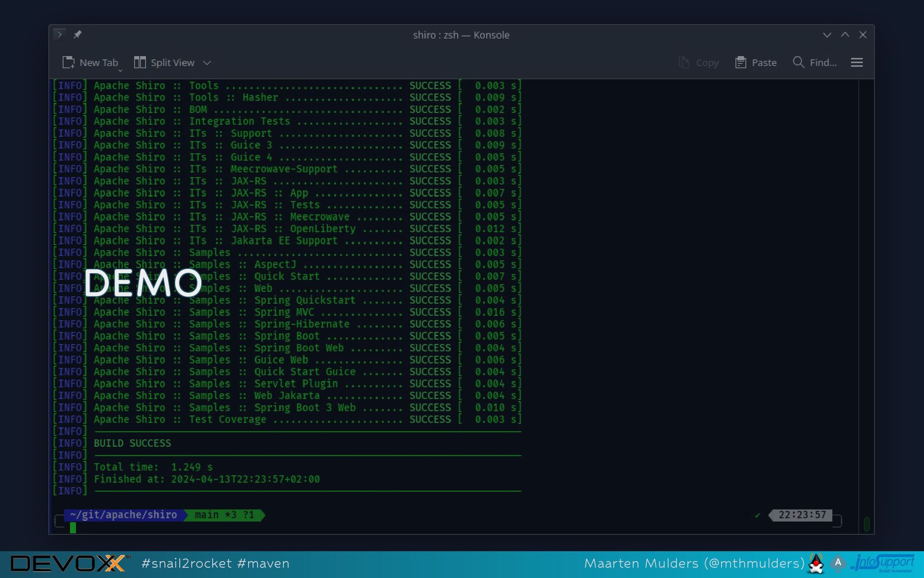Maximize the Konsole window
This screenshot has height=578, width=924.
click(845, 35)
